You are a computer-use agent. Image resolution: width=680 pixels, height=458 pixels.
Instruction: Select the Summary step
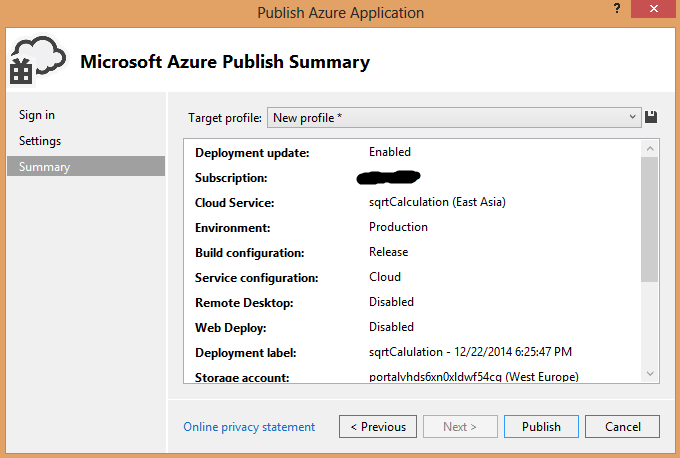pyautogui.click(x=45, y=167)
